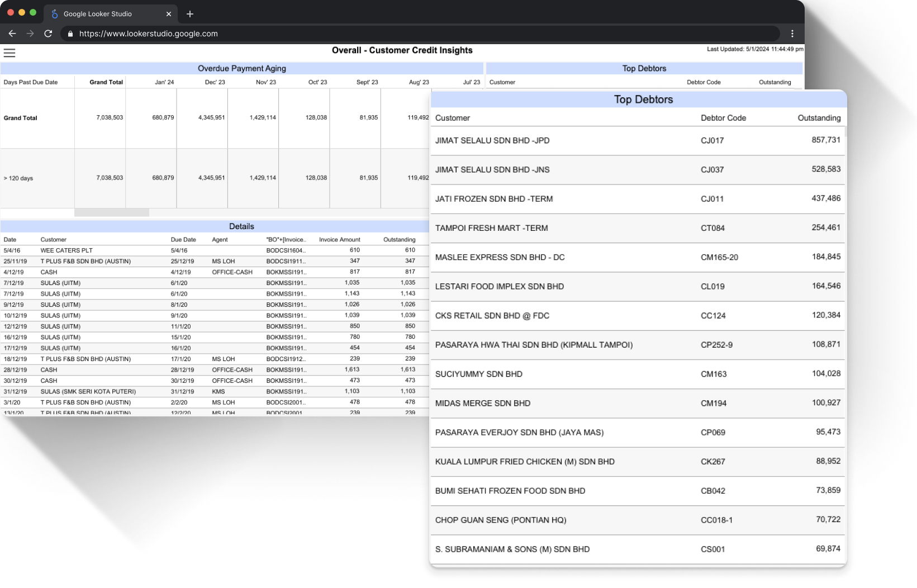The height and width of the screenshot is (588, 917).
Task: Click debtor code CJ017
Action: pyautogui.click(x=712, y=141)
